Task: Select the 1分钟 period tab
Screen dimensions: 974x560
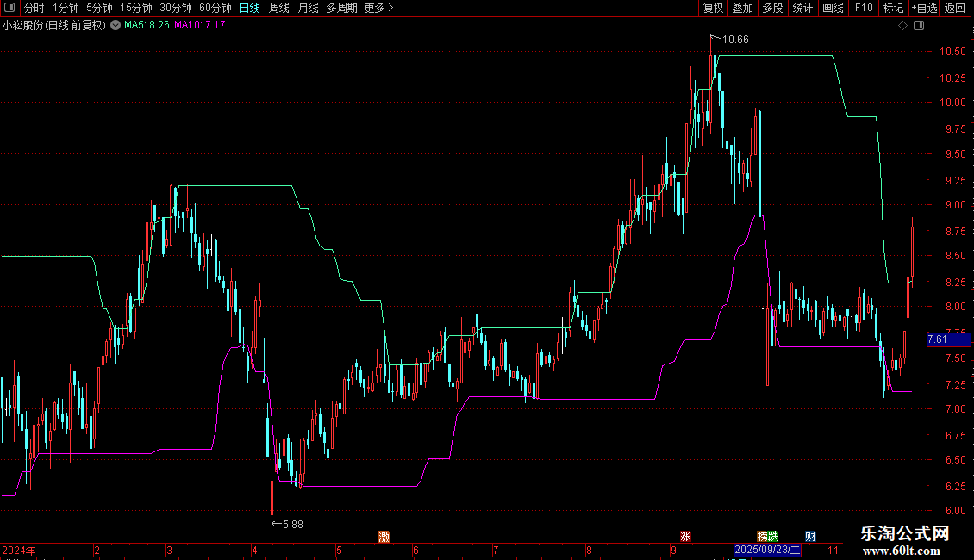Action: coord(66,8)
